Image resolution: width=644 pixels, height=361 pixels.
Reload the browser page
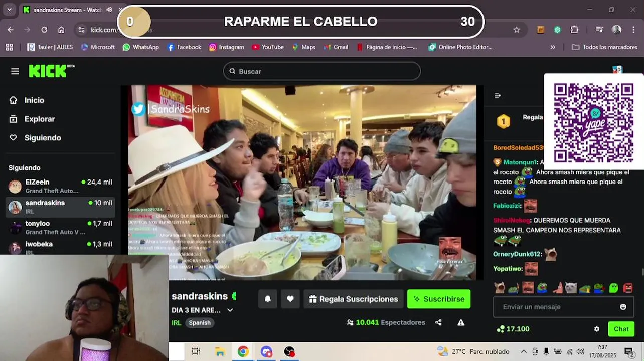[44, 30]
